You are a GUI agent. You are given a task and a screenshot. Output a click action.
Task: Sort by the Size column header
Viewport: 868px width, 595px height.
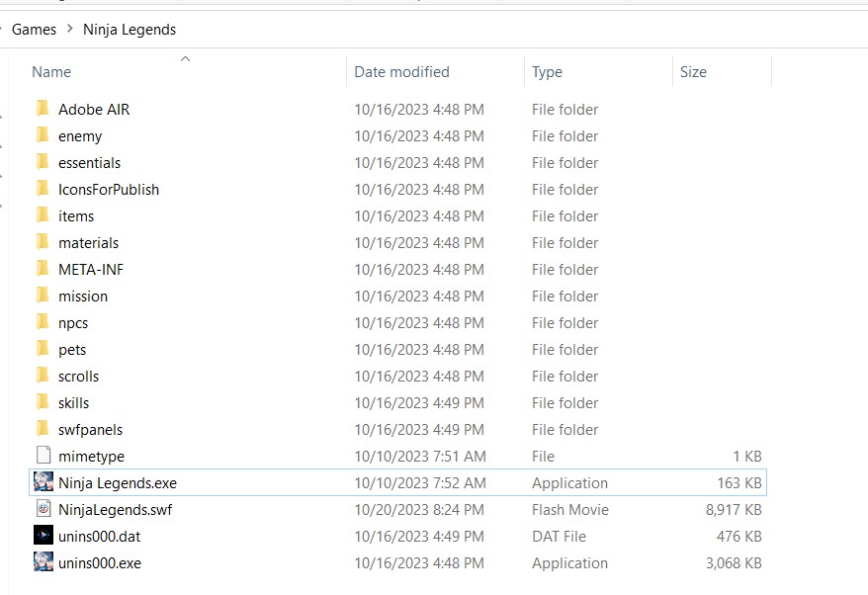click(x=693, y=72)
